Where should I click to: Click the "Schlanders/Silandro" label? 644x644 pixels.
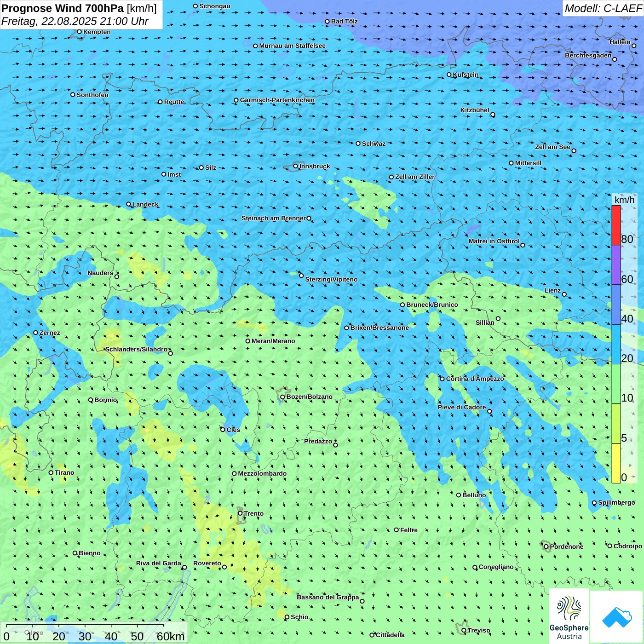pos(137,349)
